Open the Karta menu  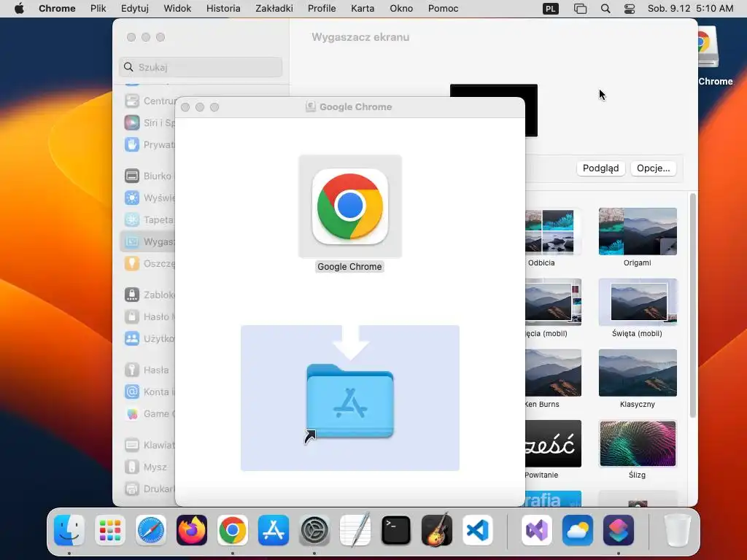pos(363,9)
